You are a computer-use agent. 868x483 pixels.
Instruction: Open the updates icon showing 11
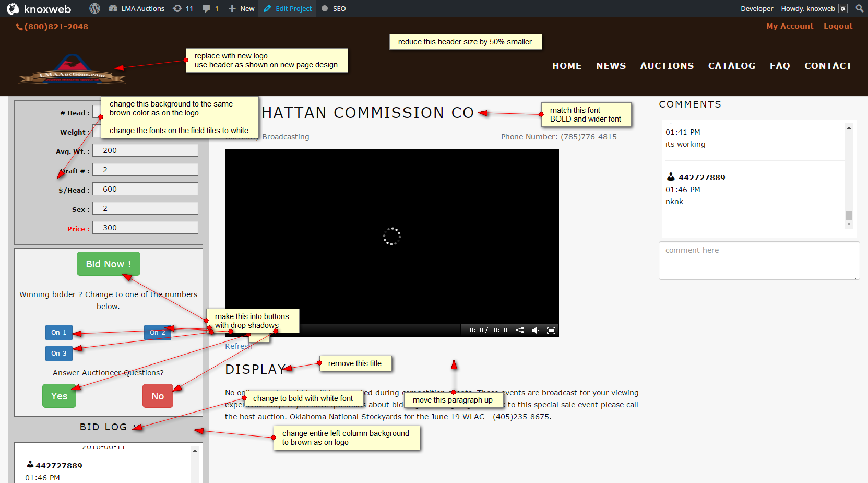[183, 8]
